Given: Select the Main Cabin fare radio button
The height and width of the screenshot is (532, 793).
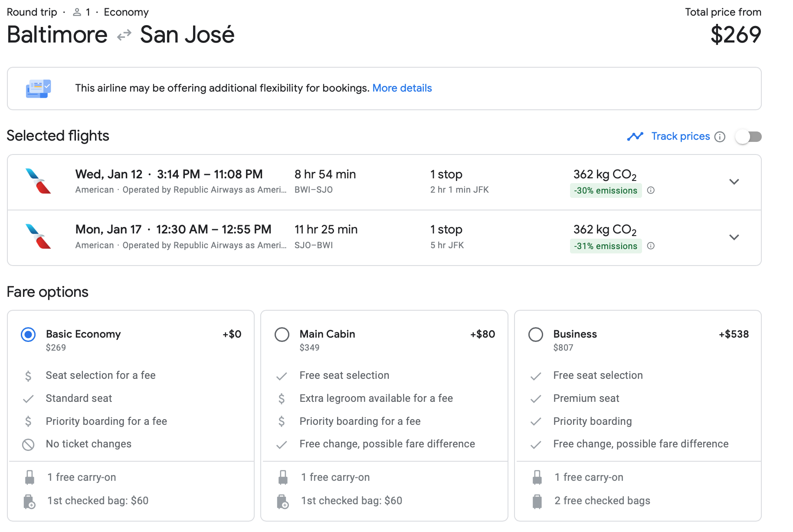Looking at the screenshot, I should pos(282,335).
